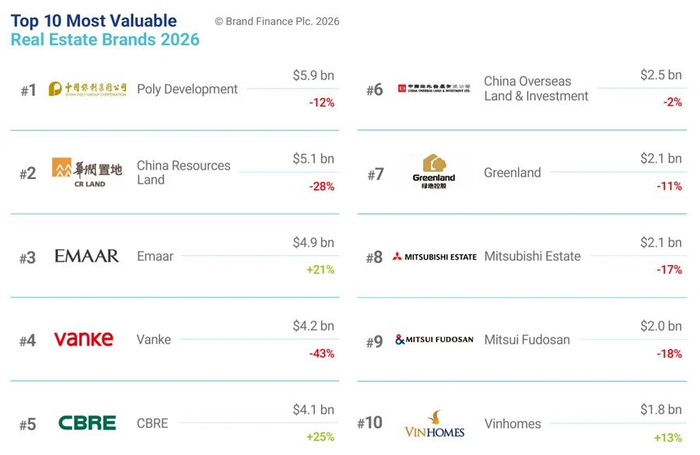This screenshot has height=455, width=700.
Task: Click the Poly Development gold logo
Action: (88, 89)
